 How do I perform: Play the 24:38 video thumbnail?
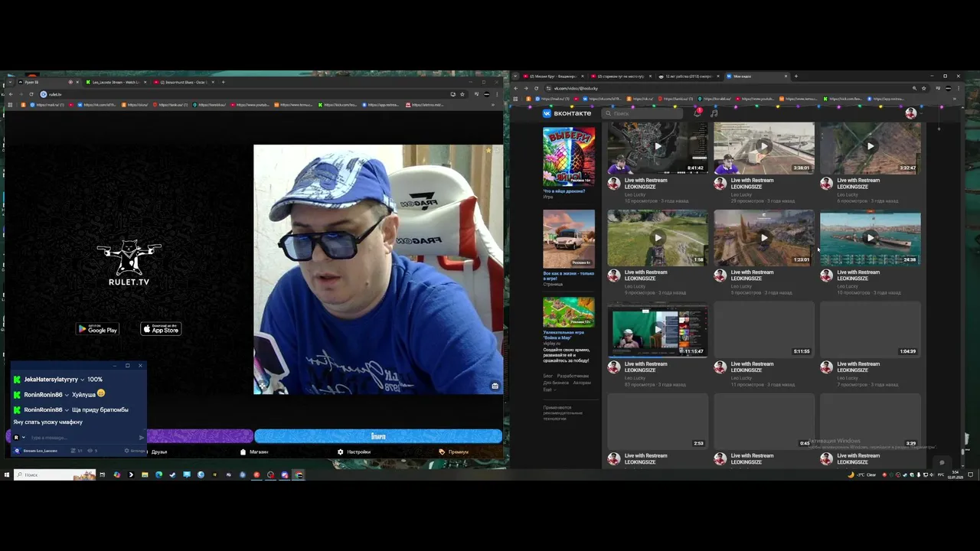870,238
